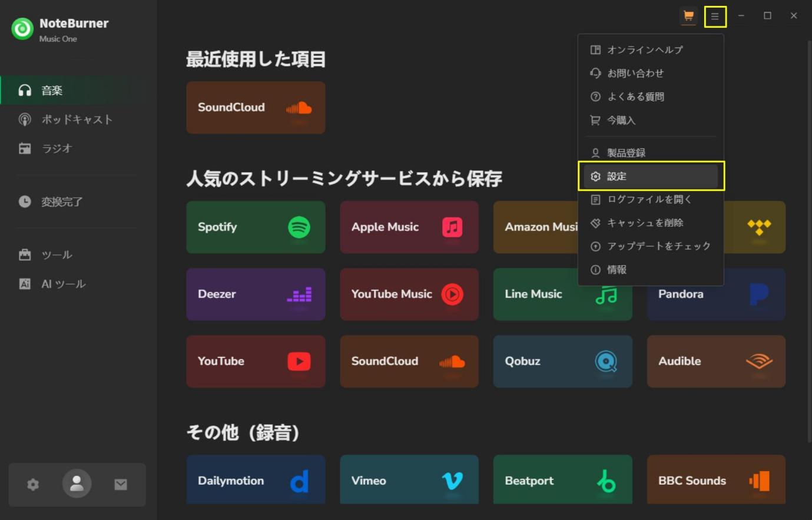This screenshot has height=520, width=812.
Task: Click the NoteBurner logo
Action: tap(22, 29)
